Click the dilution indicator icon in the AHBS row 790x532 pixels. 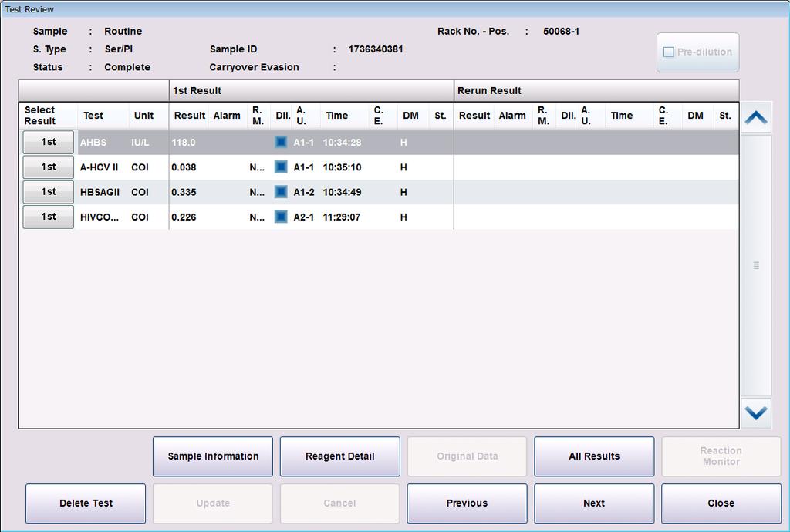pyautogui.click(x=281, y=143)
